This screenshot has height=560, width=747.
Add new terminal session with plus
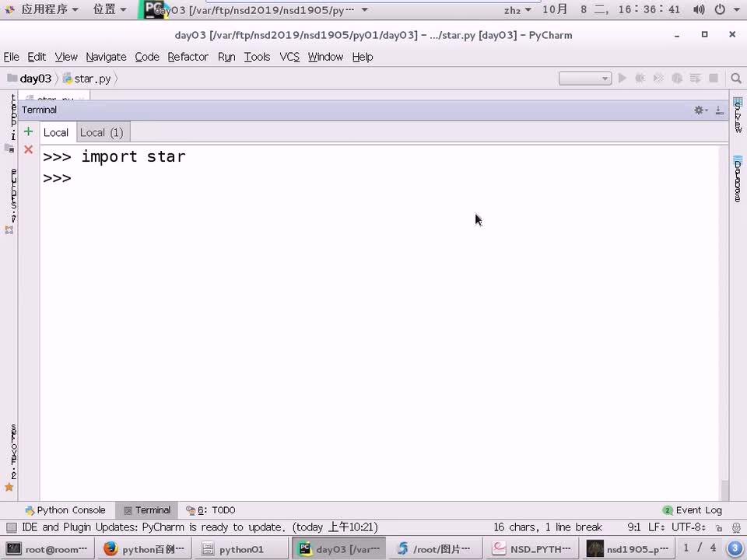pos(28,131)
